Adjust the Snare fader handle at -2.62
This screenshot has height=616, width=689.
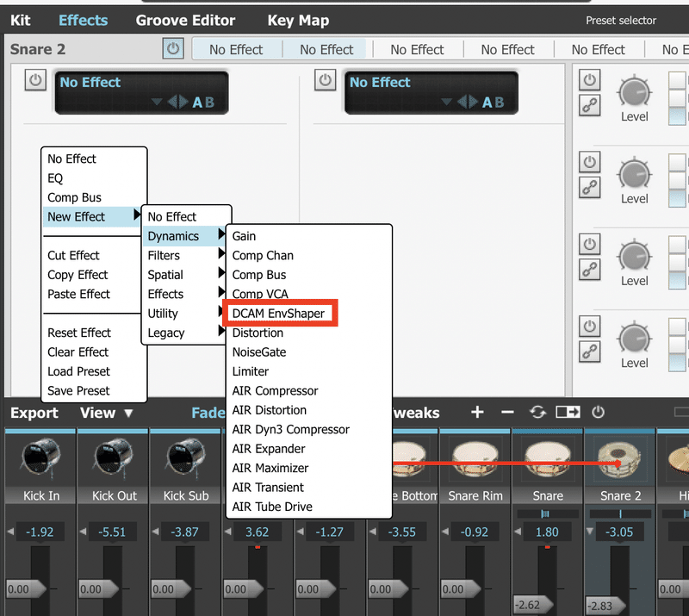pyautogui.click(x=532, y=605)
